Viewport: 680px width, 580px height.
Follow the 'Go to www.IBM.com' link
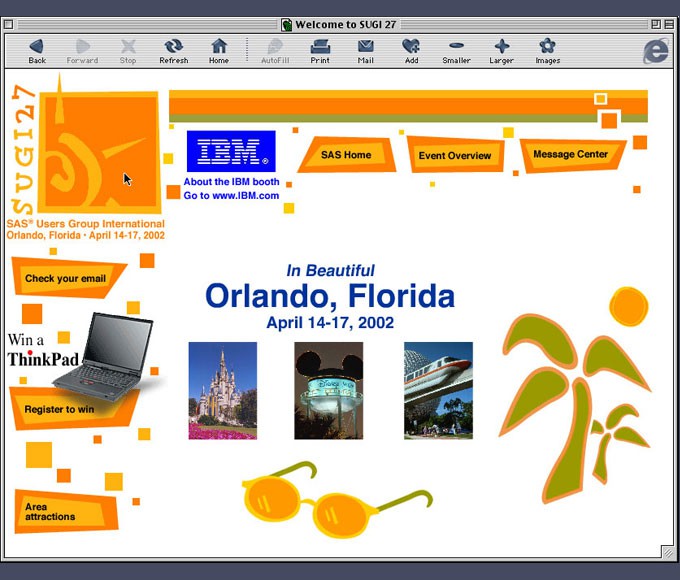(231, 196)
